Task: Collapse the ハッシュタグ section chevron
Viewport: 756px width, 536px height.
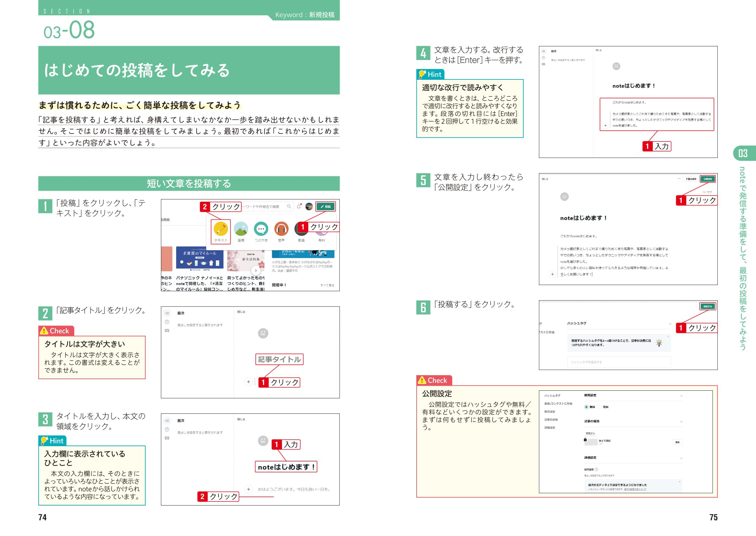Action: 670,324
